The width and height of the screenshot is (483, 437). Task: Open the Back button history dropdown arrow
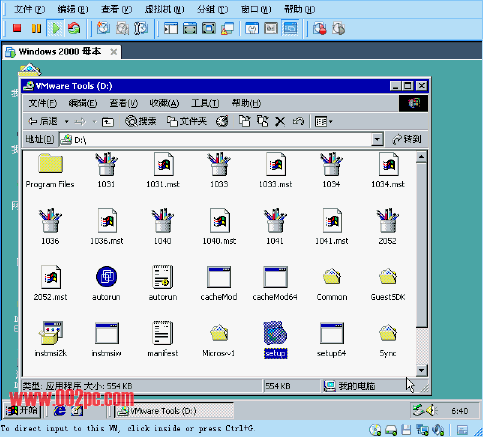point(67,122)
